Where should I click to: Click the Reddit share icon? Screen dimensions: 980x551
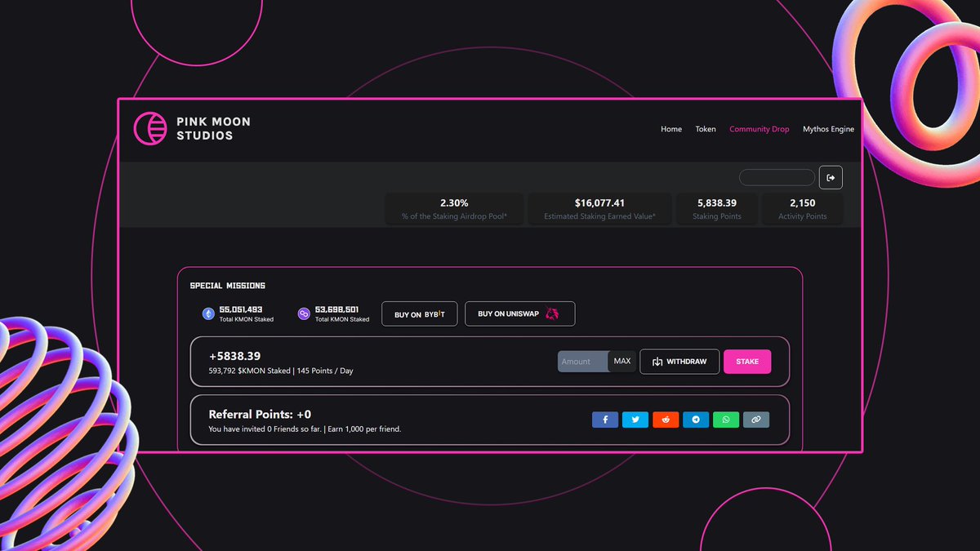[x=666, y=420]
